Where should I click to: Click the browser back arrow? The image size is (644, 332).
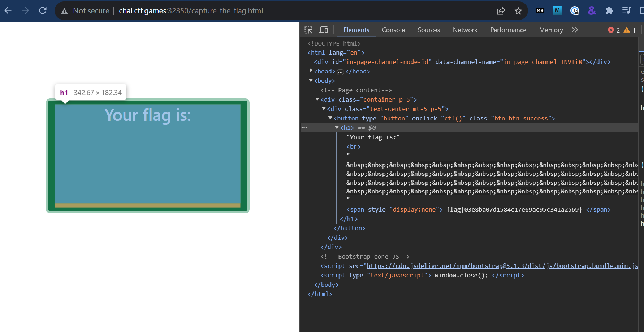(x=8, y=11)
